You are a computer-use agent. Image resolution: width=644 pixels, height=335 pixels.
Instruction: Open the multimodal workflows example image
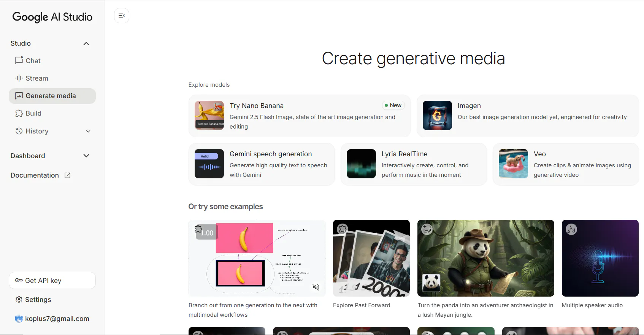[257, 258]
